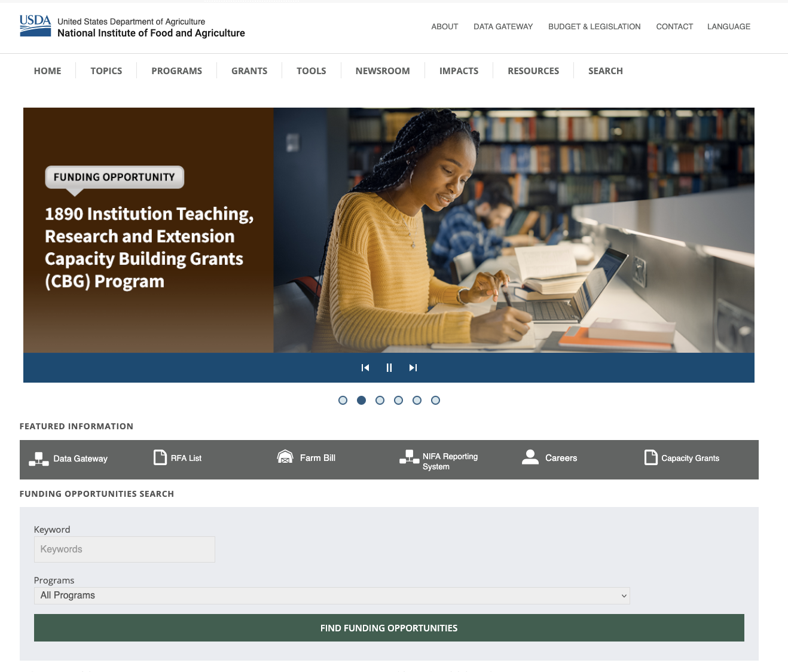Select the second carousel slide dot

click(x=361, y=401)
